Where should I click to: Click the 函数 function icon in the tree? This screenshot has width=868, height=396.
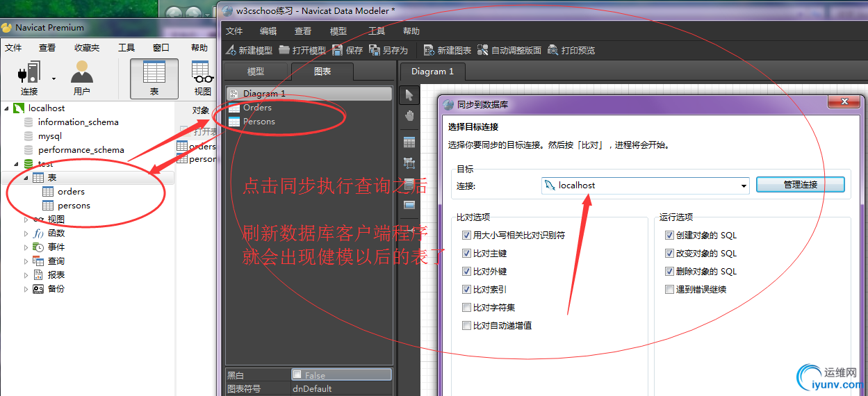pyautogui.click(x=38, y=233)
